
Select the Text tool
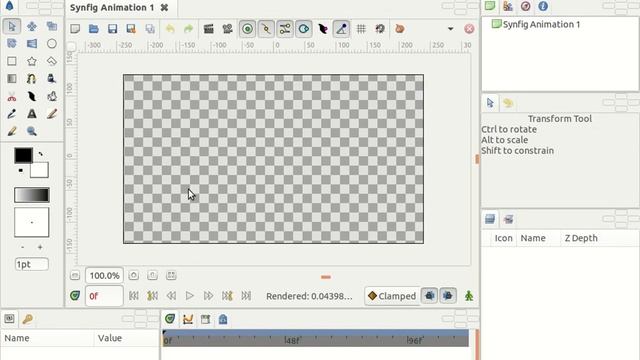coord(31,114)
